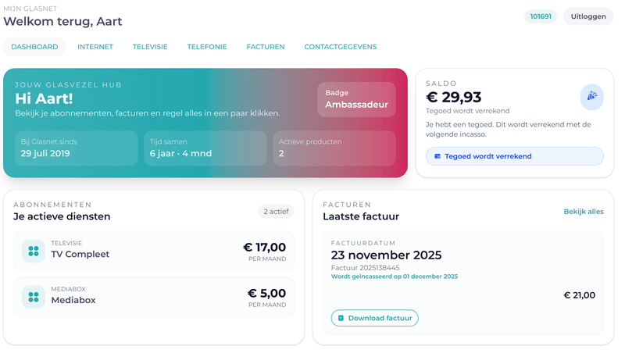Click the 2 actief label
Screen dimensions: 625x364
[276, 212]
